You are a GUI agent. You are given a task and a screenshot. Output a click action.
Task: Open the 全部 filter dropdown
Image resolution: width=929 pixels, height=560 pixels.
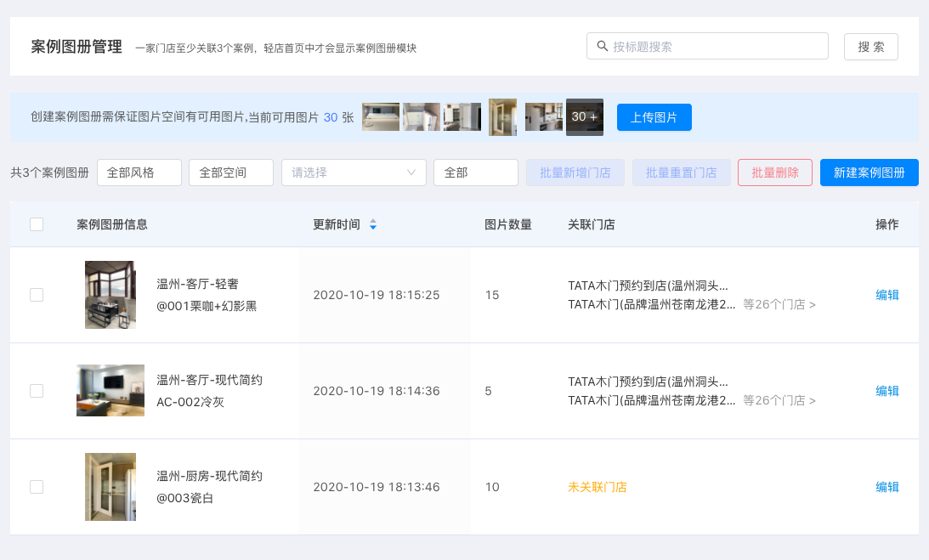tap(476, 173)
